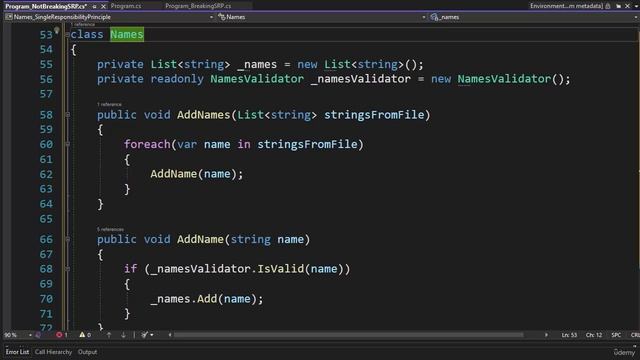Click the red error count indicator
Viewport: 640px width, 360px height.
(62, 335)
